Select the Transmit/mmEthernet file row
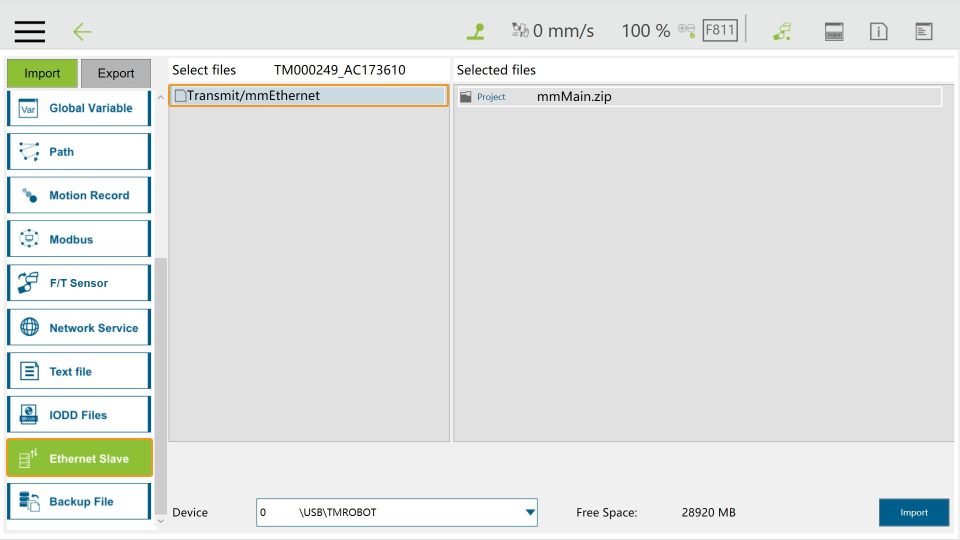Screen dimensions: 960x540 (x=309, y=96)
